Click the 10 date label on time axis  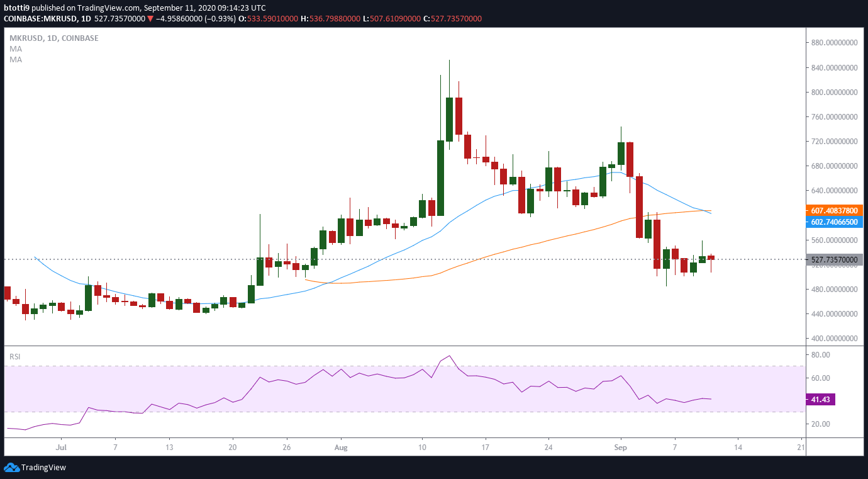(422, 447)
